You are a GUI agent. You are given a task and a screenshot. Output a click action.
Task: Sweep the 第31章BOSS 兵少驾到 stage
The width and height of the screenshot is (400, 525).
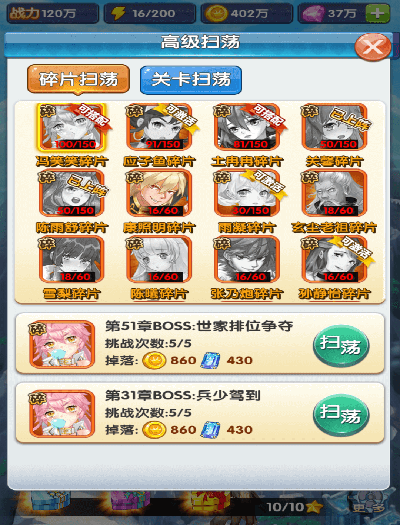pos(341,415)
